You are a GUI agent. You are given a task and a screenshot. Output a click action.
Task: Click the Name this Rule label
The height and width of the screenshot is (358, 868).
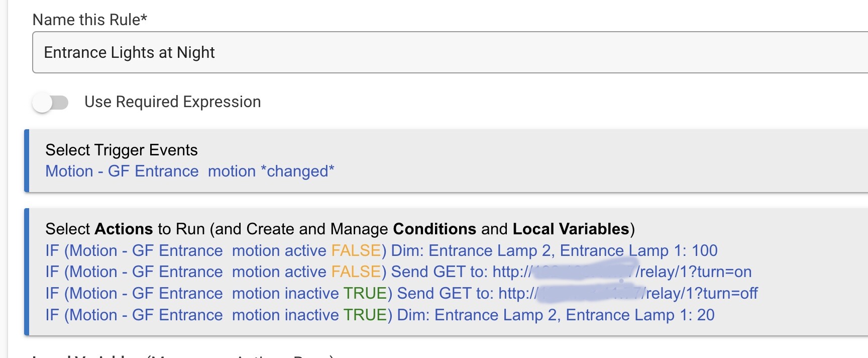(90, 20)
